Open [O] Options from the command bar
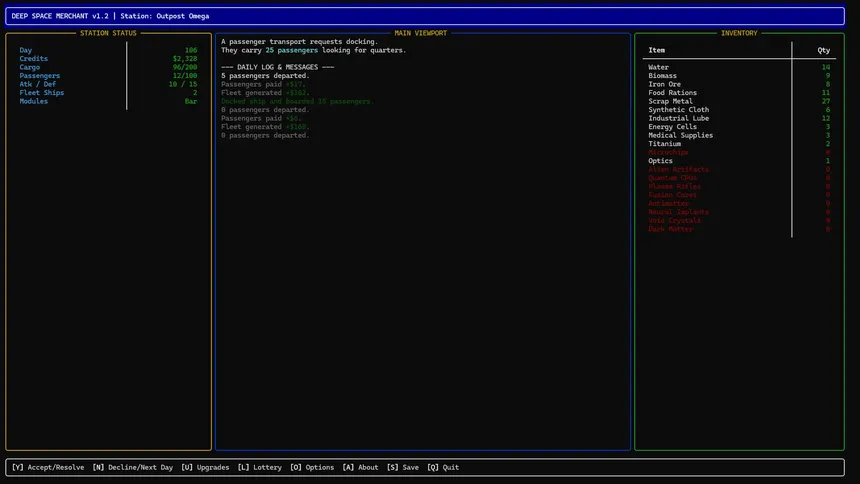This screenshot has width=860, height=484. [311, 467]
